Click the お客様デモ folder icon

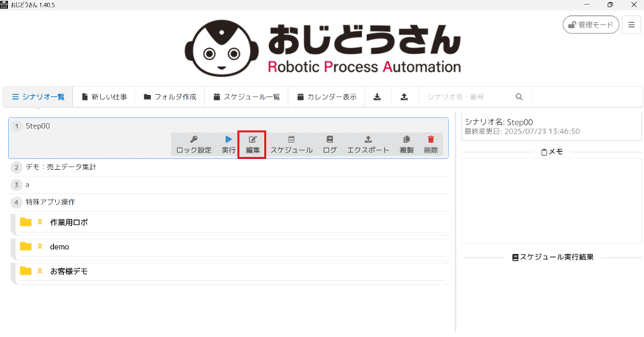point(25,271)
